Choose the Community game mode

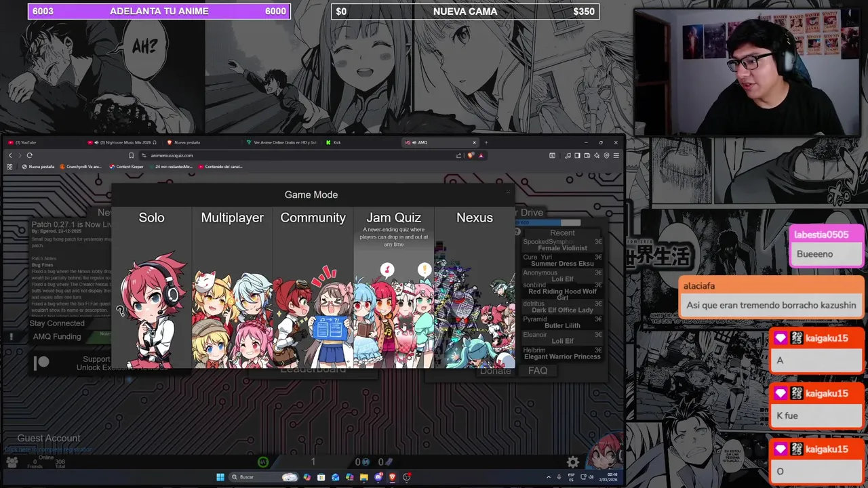pos(313,288)
